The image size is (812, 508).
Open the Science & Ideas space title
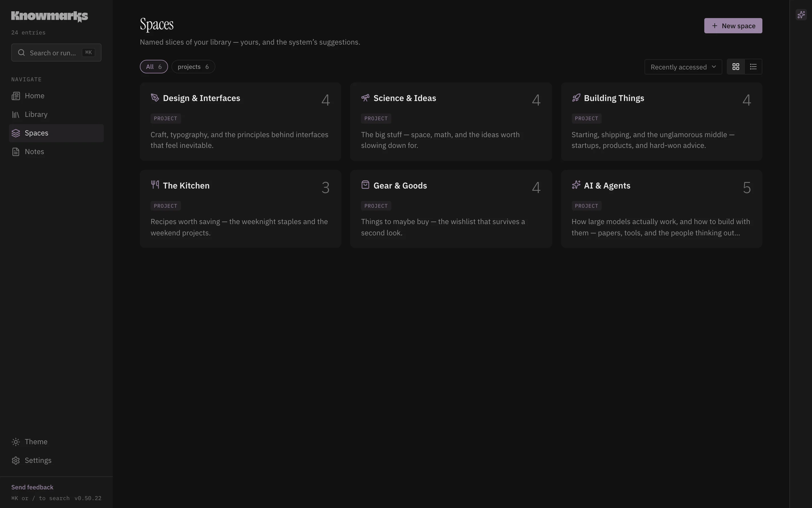[x=405, y=98]
